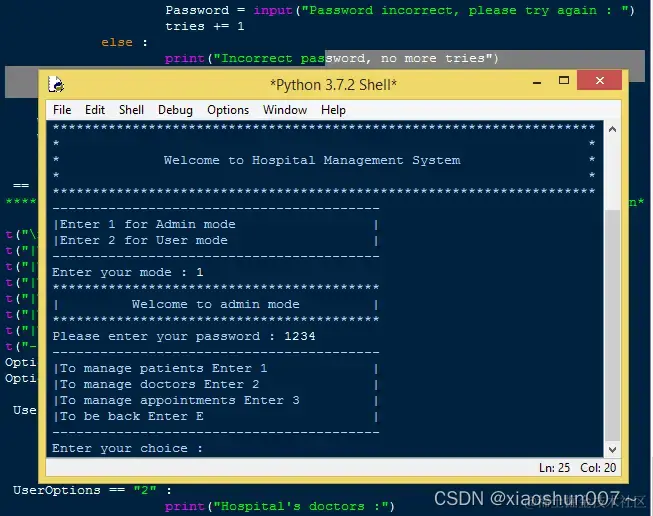Click 'Welcome to Hospital Management System' text
This screenshot has width=653, height=516.
pos(312,160)
